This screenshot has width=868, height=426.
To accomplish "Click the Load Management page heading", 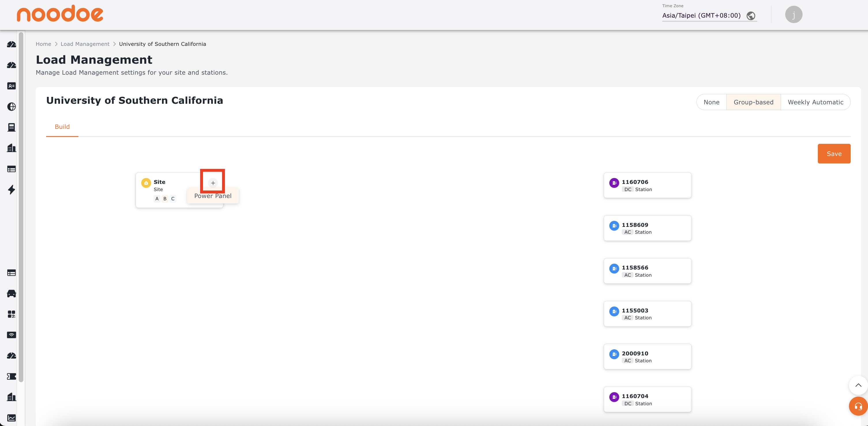I will (x=94, y=60).
